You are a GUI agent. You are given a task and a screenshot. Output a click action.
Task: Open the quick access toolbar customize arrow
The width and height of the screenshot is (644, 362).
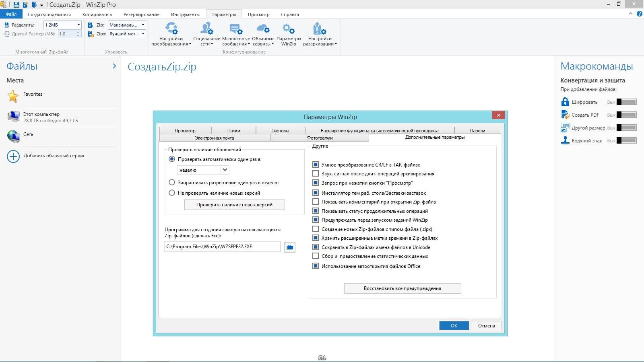[41, 5]
